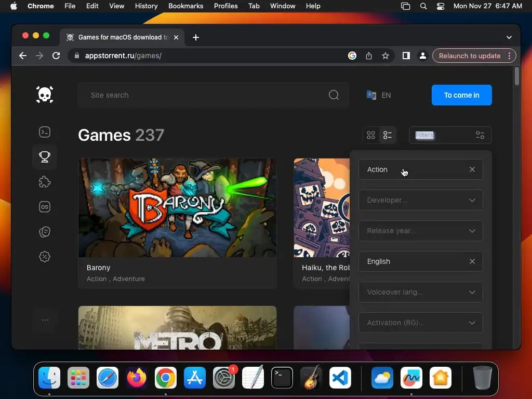Viewport: 532px width, 399px height.
Task: Close the Games for macOS tab
Action: click(x=176, y=37)
